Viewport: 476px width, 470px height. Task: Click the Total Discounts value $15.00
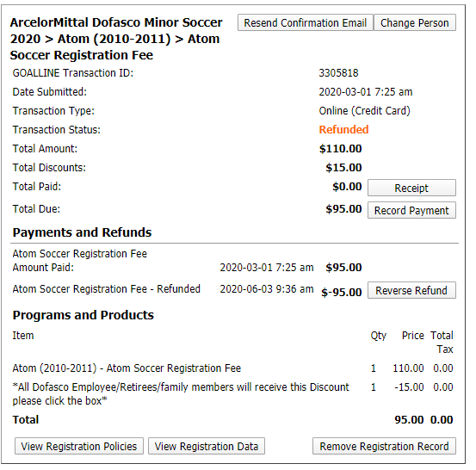tap(343, 168)
